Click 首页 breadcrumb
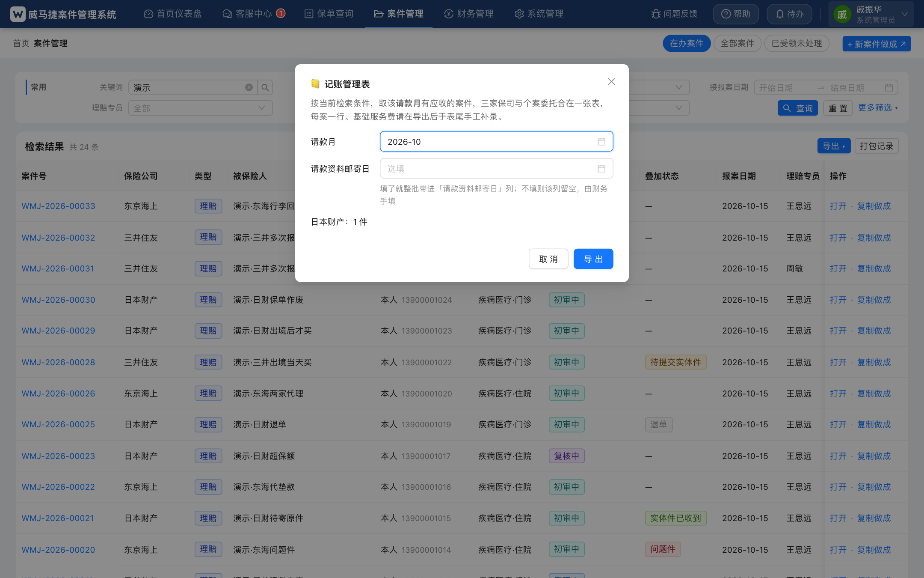924x578 pixels. (21, 44)
